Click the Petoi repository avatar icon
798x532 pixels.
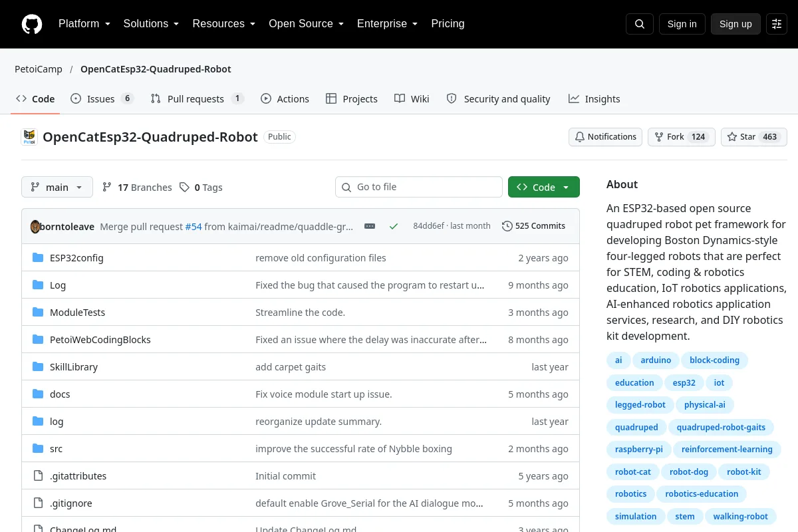point(29,137)
